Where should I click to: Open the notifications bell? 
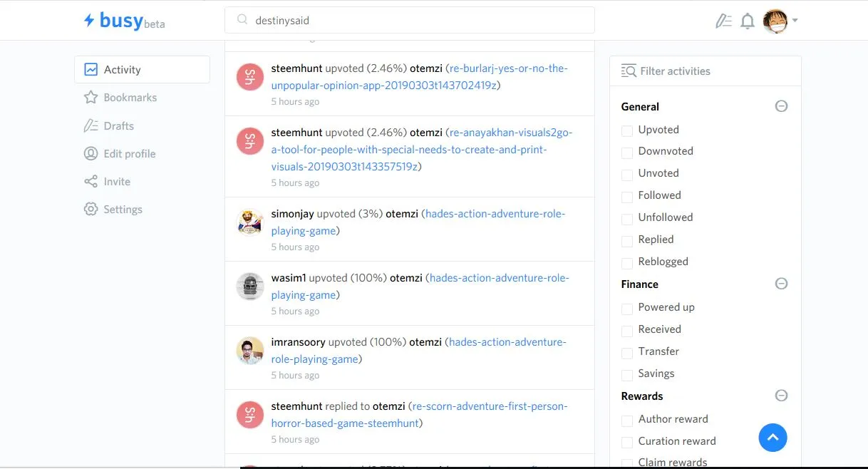pos(748,21)
